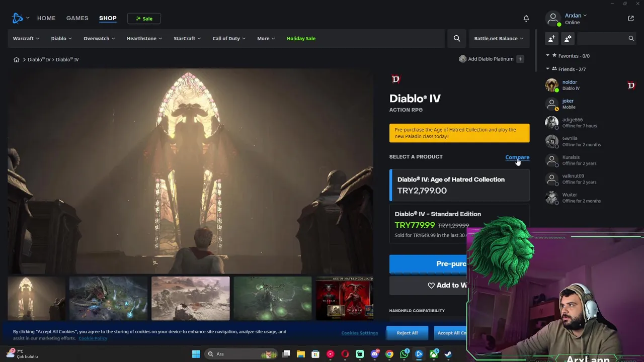This screenshot has height=362, width=644.
Task: Click the plus next to Add Diablo Platinum
Action: (520, 59)
